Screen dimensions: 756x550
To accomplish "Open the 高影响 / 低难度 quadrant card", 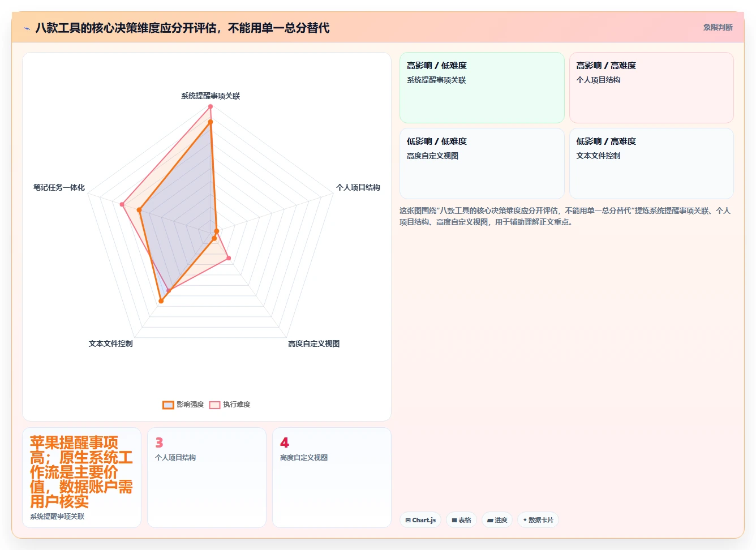I will pyautogui.click(x=482, y=88).
